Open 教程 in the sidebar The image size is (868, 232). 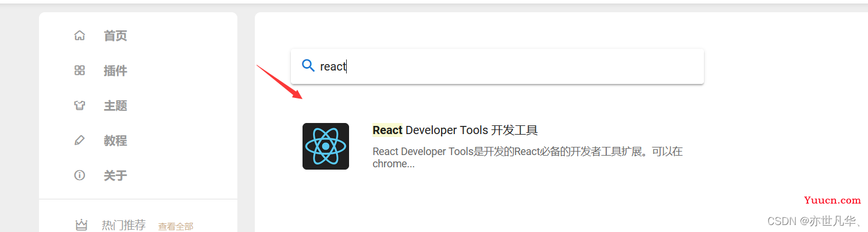115,140
